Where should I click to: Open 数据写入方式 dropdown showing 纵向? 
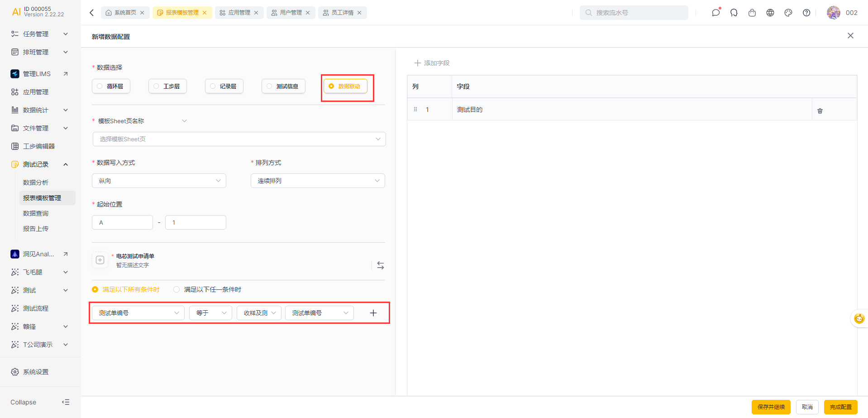click(x=159, y=181)
